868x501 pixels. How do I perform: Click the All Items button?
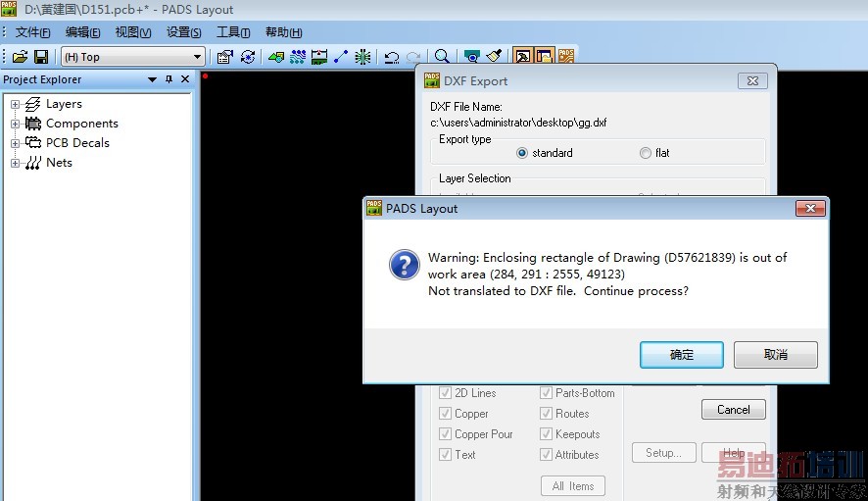coord(573,486)
